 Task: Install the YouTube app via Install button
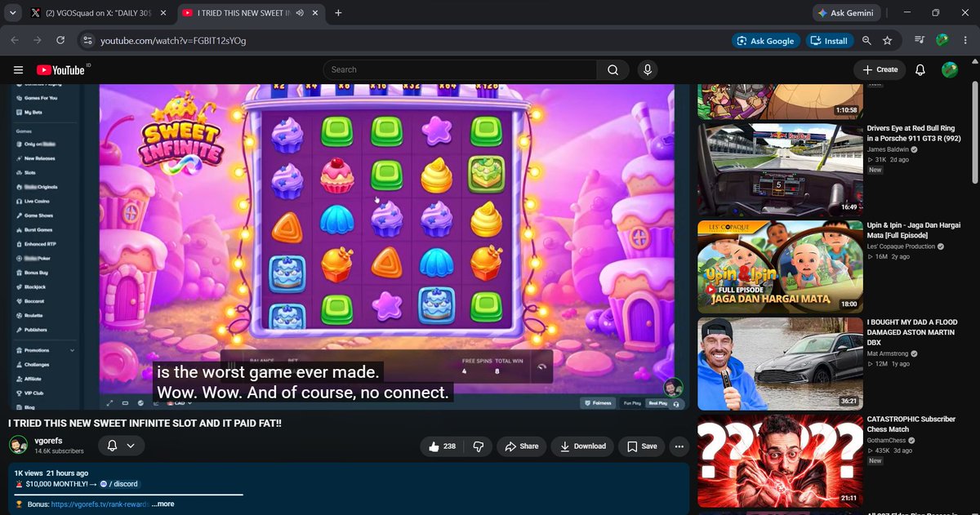click(x=829, y=40)
